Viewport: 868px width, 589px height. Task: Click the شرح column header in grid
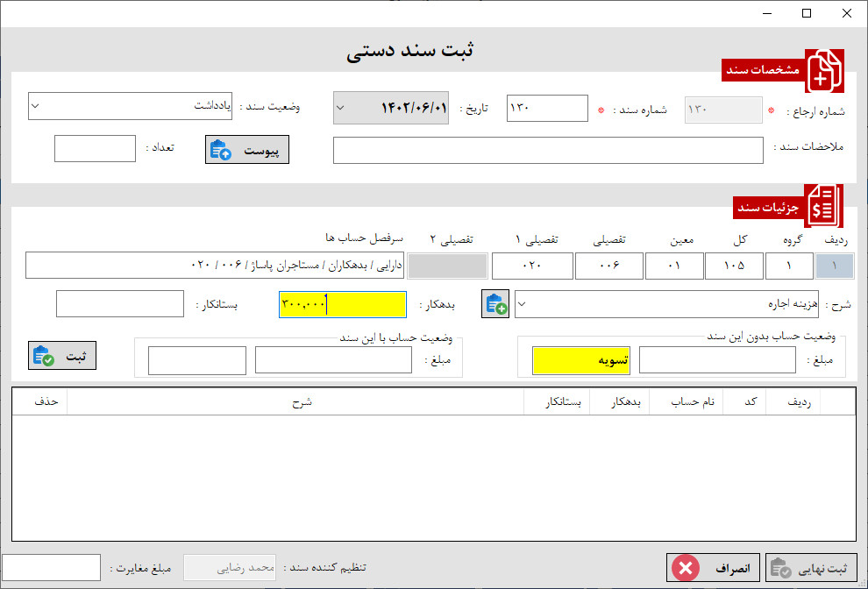295,401
